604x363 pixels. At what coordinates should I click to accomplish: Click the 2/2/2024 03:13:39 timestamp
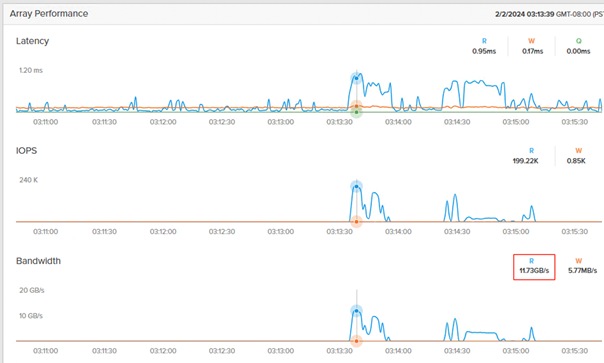524,14
